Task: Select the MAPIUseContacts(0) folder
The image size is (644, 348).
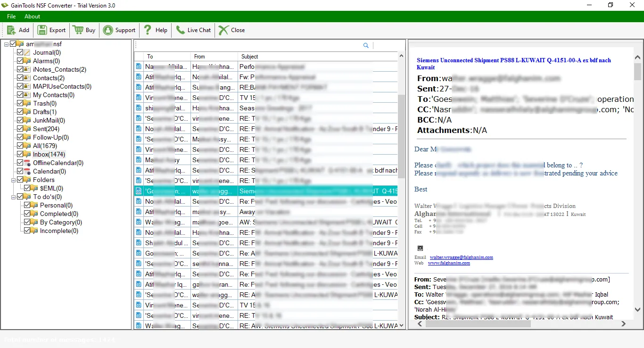Action: (62, 86)
